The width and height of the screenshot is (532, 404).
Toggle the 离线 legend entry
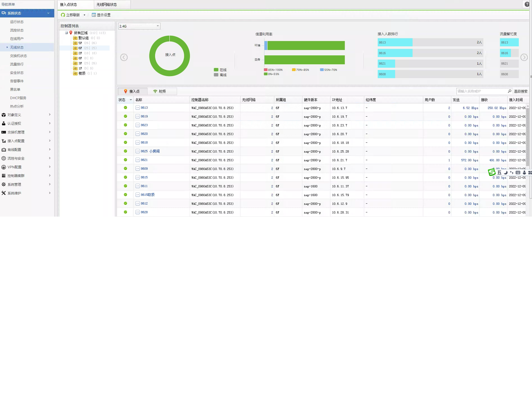pyautogui.click(x=220, y=75)
